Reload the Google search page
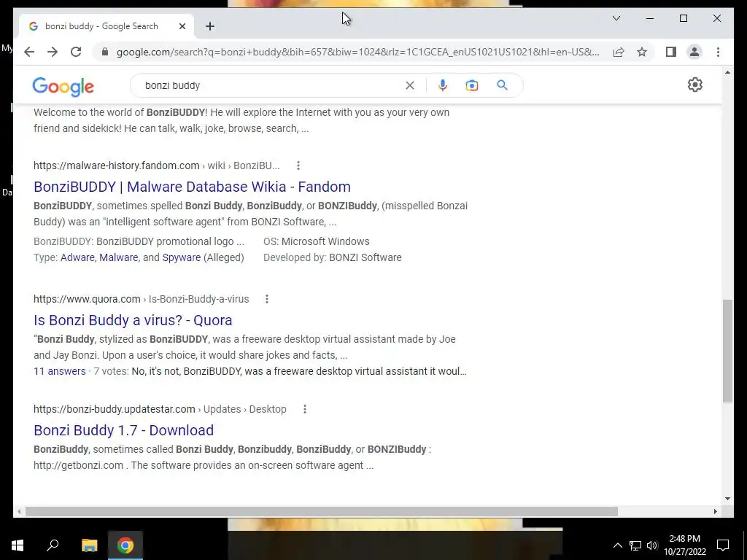 (76, 52)
